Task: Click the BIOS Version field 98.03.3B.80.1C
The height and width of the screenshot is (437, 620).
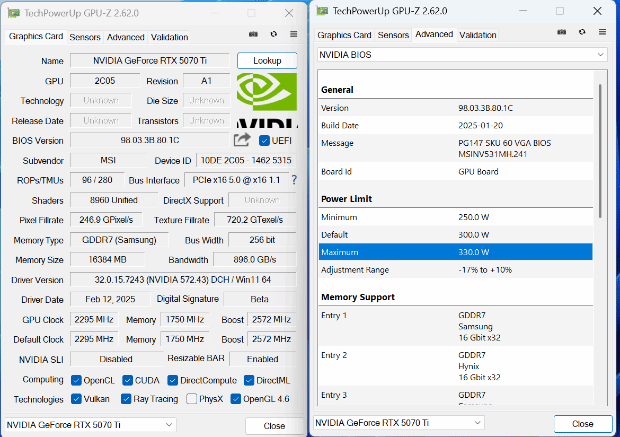Action: click(x=150, y=140)
